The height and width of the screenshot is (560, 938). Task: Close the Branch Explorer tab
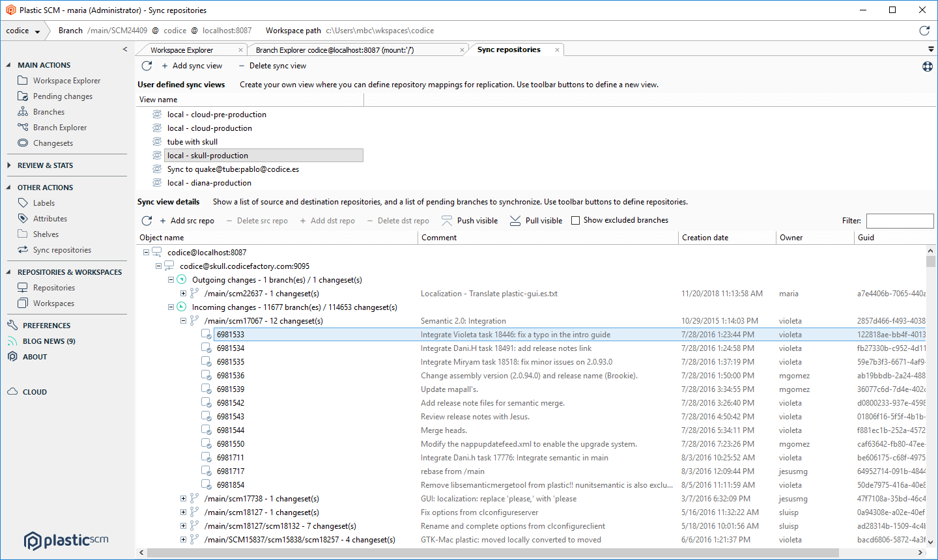(x=462, y=50)
